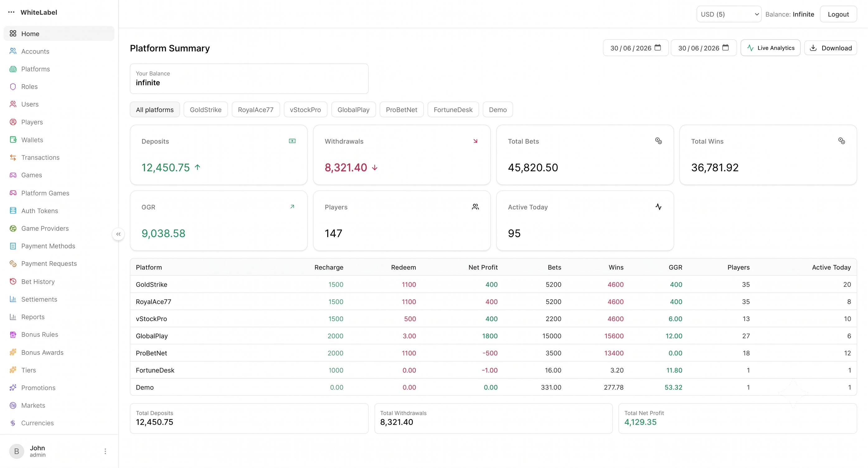Click the Live Analytics button
This screenshot has width=868, height=468.
coord(770,48)
